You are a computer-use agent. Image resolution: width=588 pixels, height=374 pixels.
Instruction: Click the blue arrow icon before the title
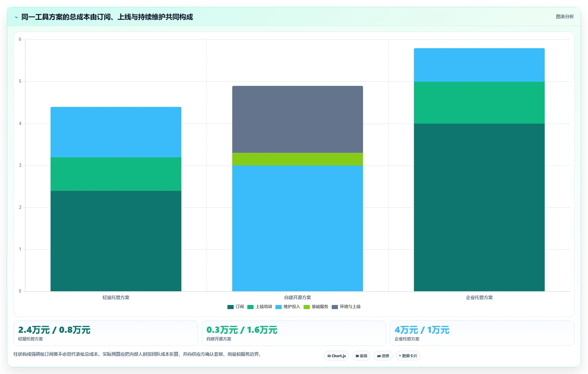[16, 17]
